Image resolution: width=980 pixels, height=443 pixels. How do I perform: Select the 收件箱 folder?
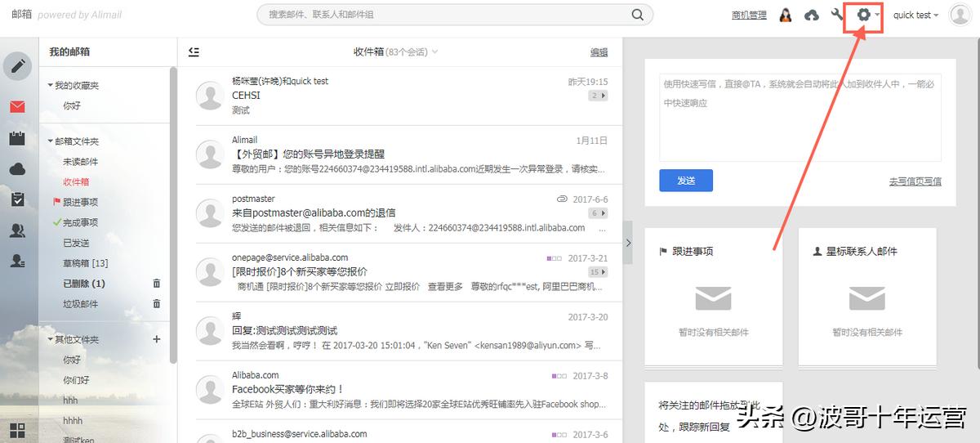coord(76,182)
